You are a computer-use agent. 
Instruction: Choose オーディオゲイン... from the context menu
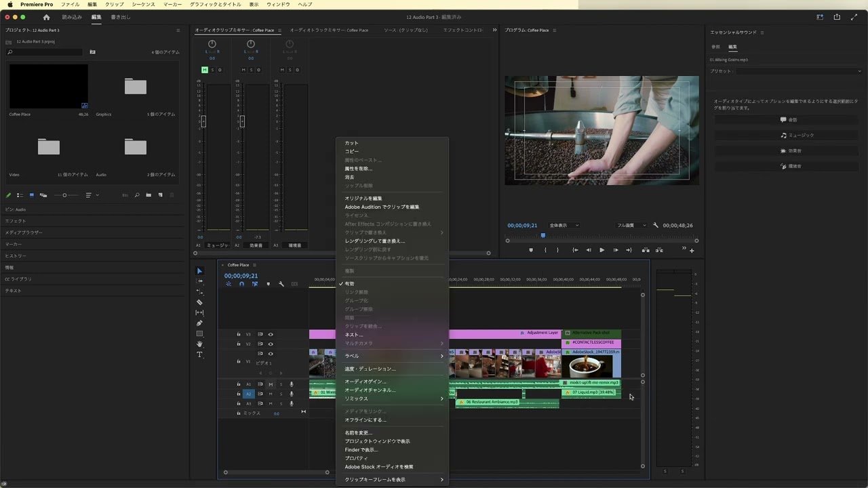tap(365, 382)
